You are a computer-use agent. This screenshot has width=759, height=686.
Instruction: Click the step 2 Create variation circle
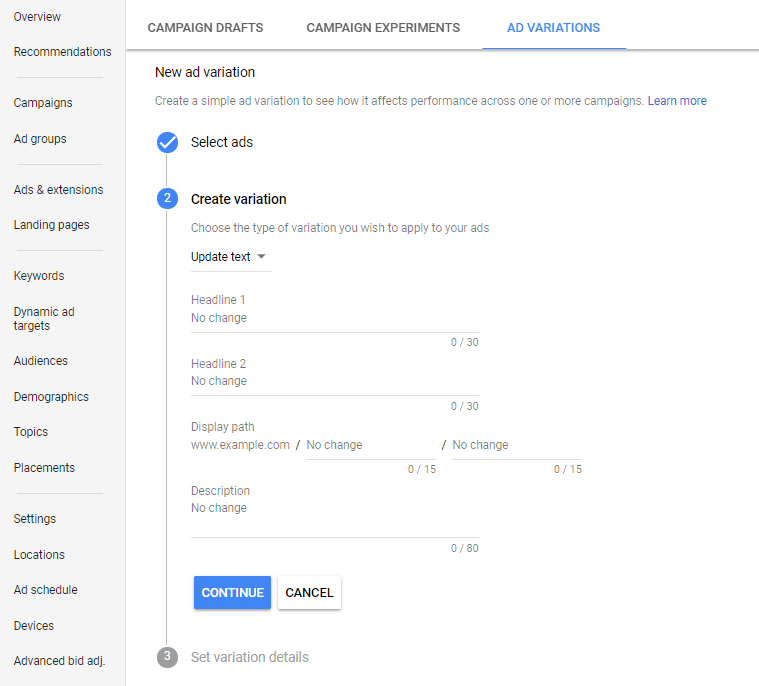pyautogui.click(x=167, y=198)
